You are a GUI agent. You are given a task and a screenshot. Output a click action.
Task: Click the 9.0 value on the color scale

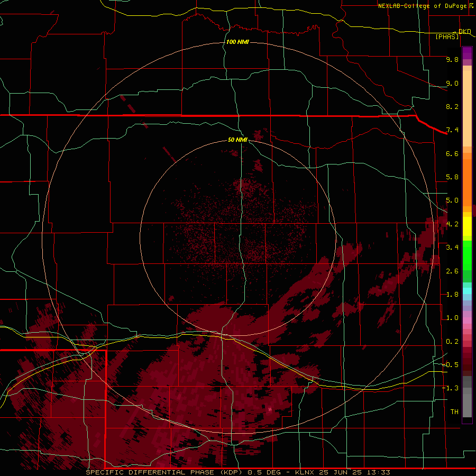point(452,83)
